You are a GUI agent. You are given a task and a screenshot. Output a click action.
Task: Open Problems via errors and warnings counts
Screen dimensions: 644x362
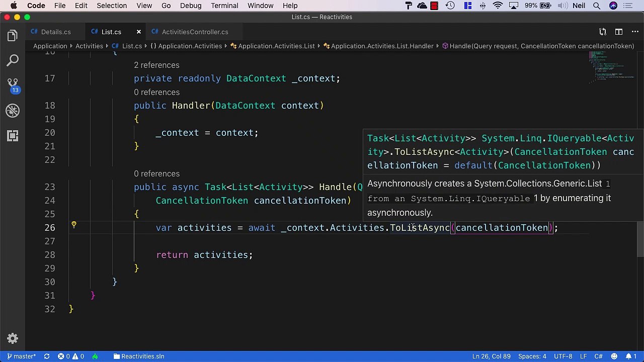point(71,356)
